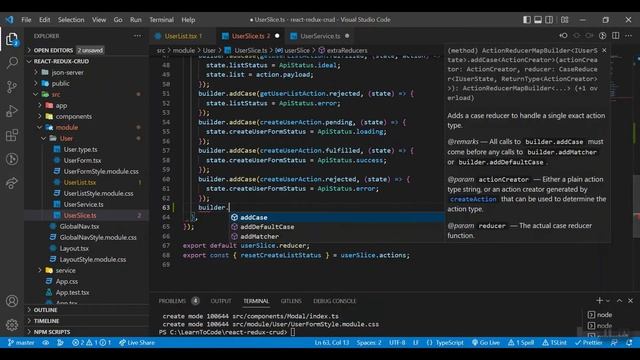640x360 pixels.
Task: Click the master branch in status bar
Action: point(21,342)
